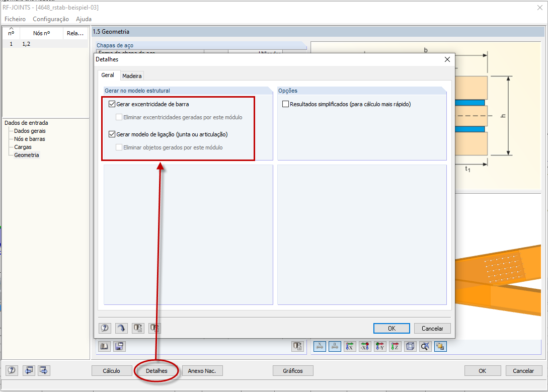Click main window Cancelar button
This screenshot has width=548, height=392.
coord(523,371)
